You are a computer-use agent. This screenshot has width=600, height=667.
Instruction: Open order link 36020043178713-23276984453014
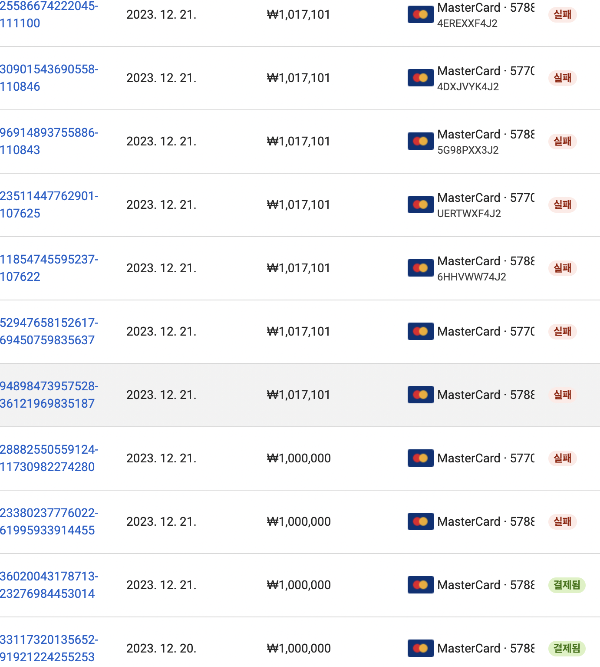(49, 585)
